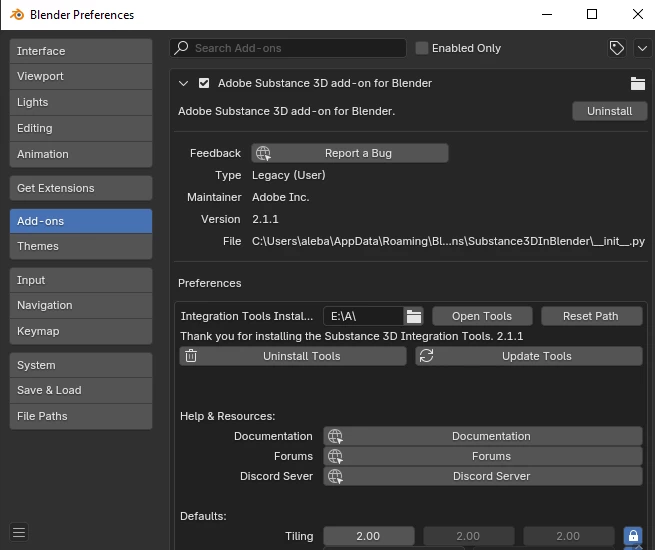The height and width of the screenshot is (550, 655).
Task: Click the Open Tools button
Action: click(x=482, y=316)
